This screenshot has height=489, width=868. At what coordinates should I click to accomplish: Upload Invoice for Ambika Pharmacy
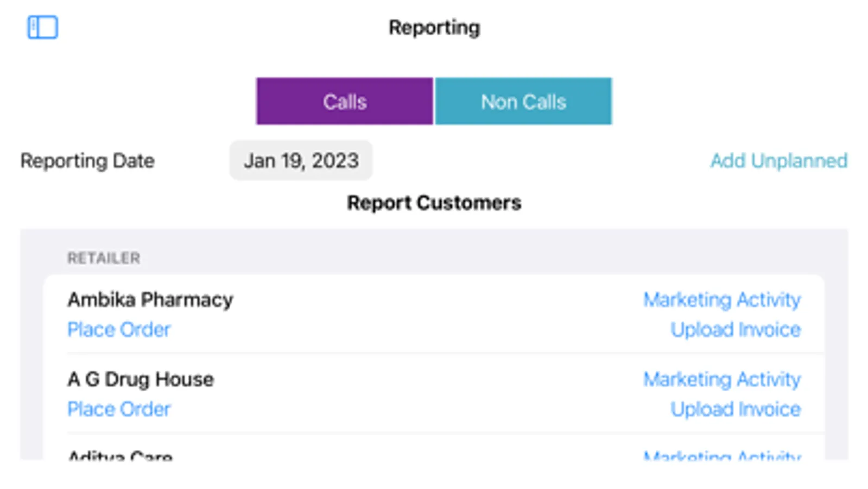(x=735, y=329)
